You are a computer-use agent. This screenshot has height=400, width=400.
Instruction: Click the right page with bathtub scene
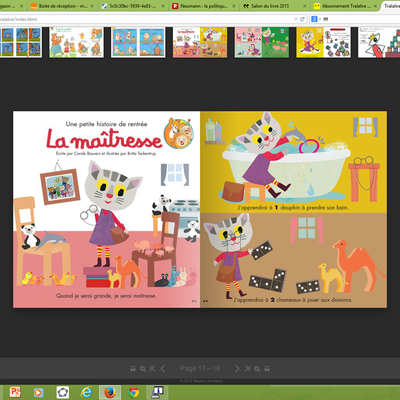tap(294, 162)
